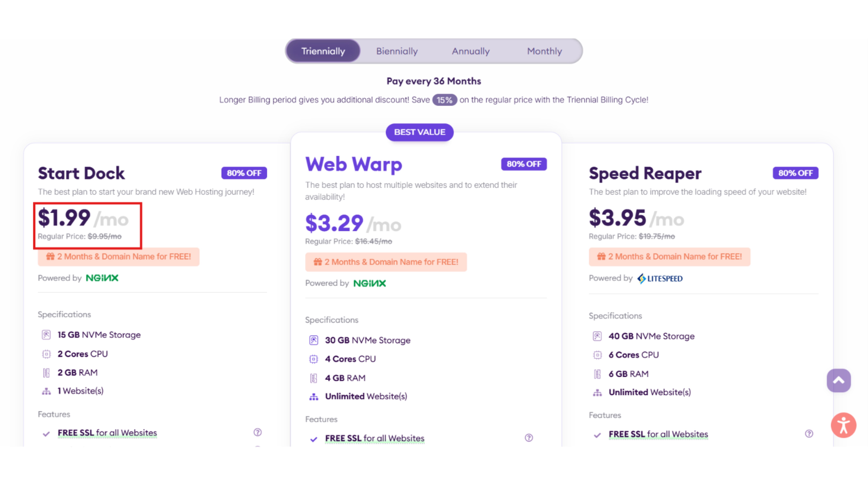Open the accessibility widget icon
This screenshot has height=480, width=868.
pyautogui.click(x=843, y=425)
